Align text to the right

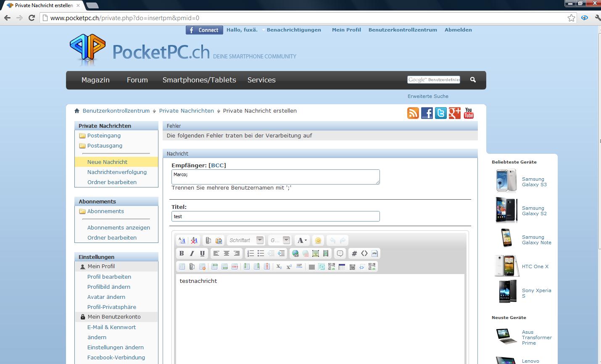click(x=237, y=253)
